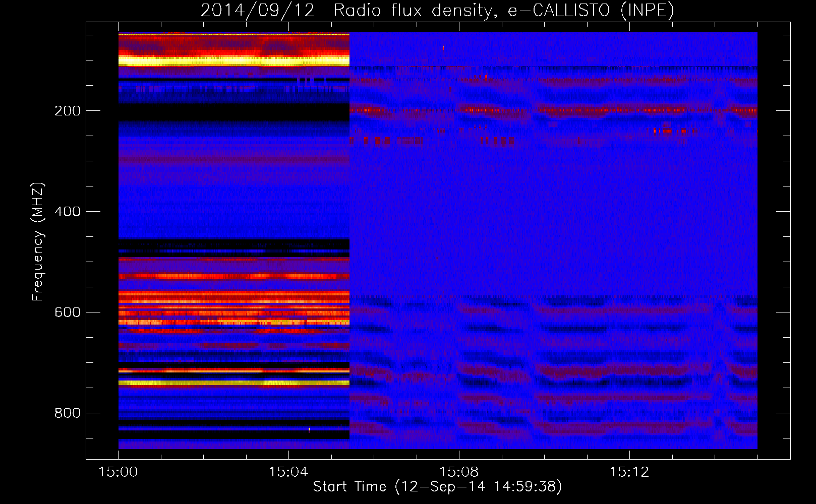Viewport: 816px width, 504px height.
Task: Click the plot title '2014/09/12 Radio flux density, e-CALLISTO (INPE)'
Action: pos(437,10)
